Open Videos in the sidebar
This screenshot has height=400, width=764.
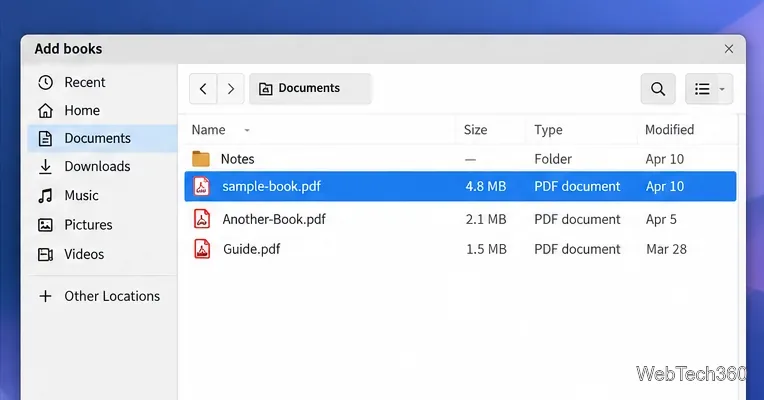(x=103, y=254)
